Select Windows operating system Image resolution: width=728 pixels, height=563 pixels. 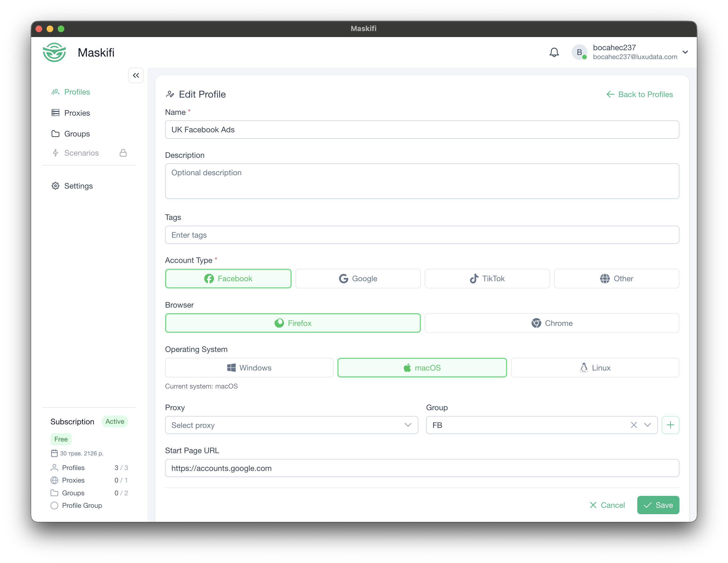click(x=249, y=368)
